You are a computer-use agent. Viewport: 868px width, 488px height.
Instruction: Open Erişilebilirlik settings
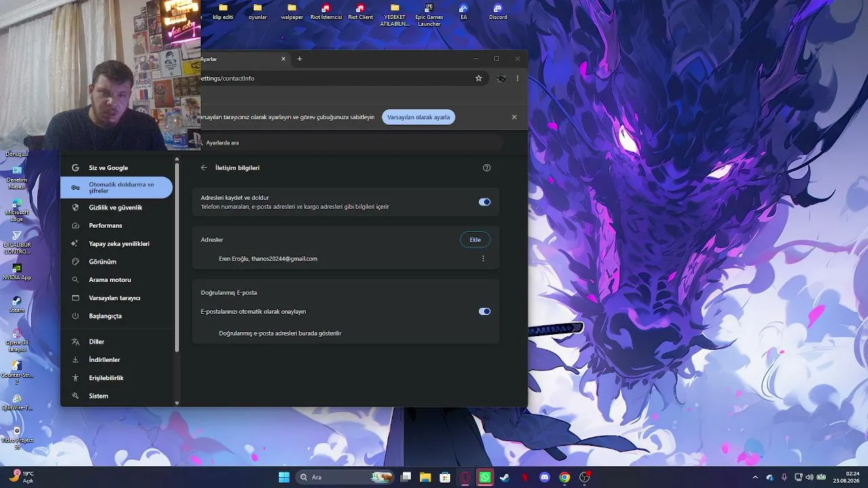(x=117, y=378)
